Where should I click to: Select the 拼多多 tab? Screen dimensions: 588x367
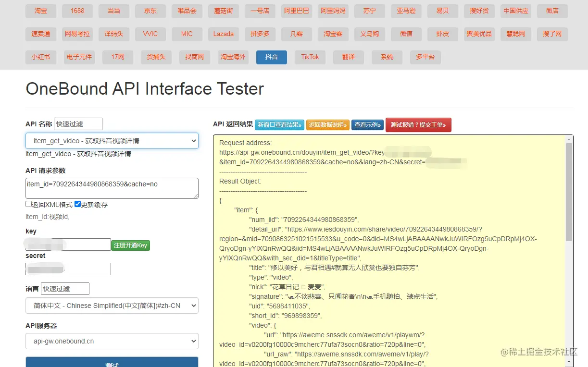pyautogui.click(x=260, y=34)
